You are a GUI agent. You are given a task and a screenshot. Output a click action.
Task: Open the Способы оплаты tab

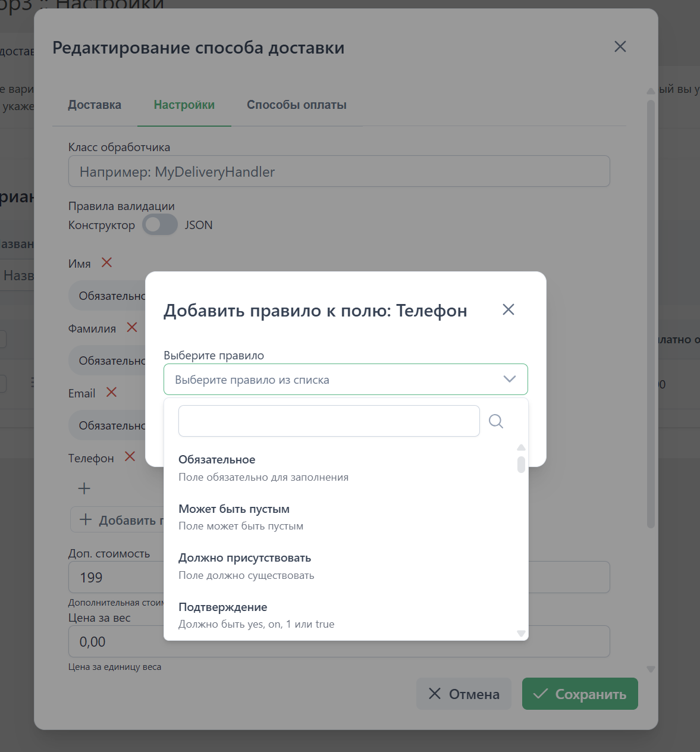click(297, 105)
